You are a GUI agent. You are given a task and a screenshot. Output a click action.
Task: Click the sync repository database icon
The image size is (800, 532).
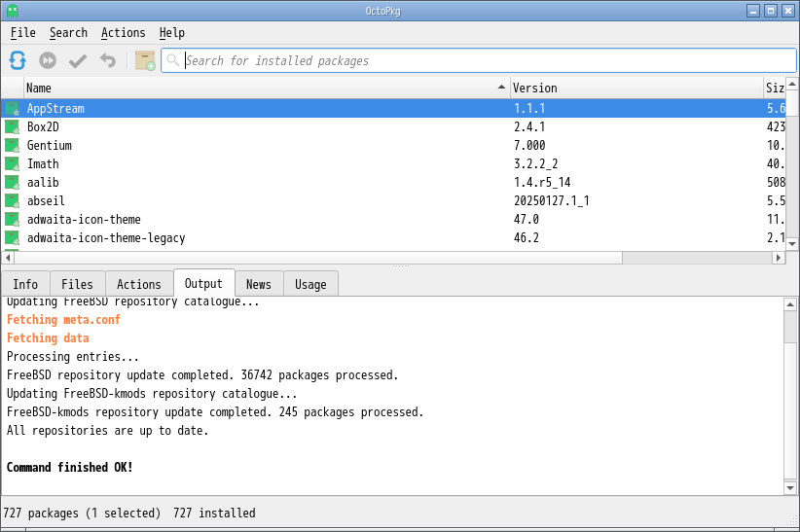(18, 60)
